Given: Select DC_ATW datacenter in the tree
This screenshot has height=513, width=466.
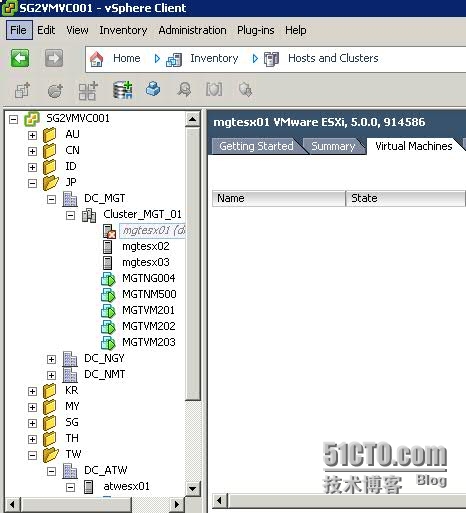Looking at the screenshot, I should (106, 470).
